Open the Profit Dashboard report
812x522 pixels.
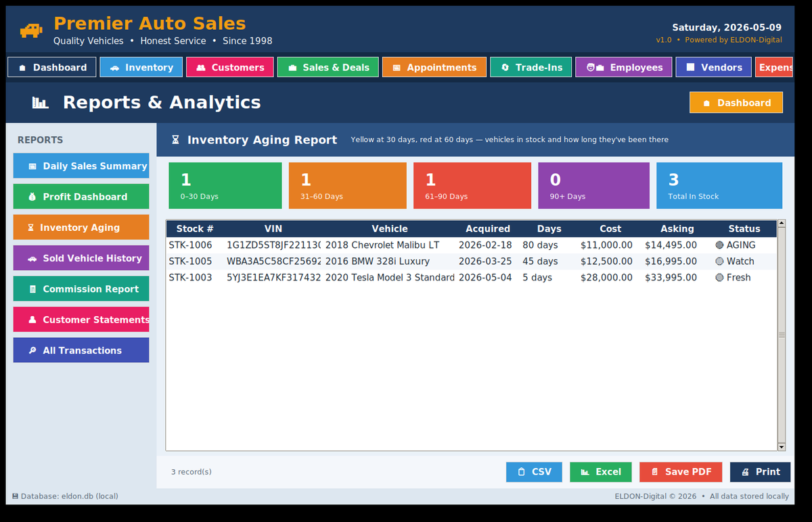(x=81, y=196)
